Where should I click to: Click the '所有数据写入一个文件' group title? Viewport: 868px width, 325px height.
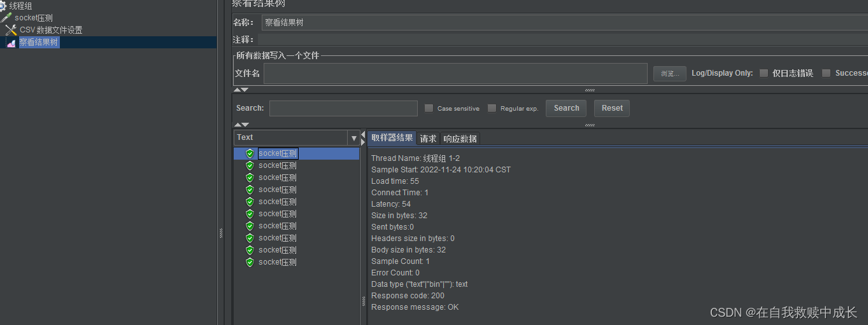[278, 56]
